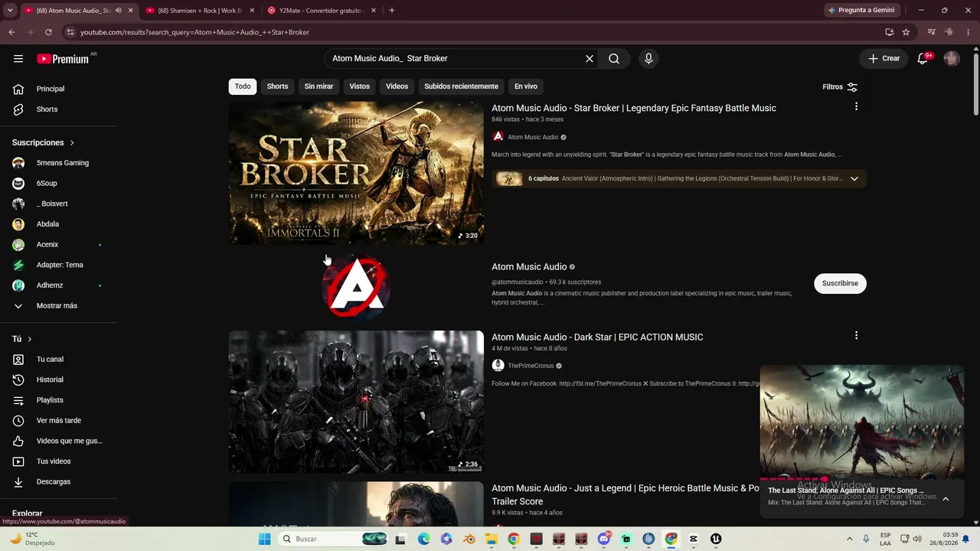The height and width of the screenshot is (551, 980).
Task: Open the Atom Music Audio channel avatar
Action: tap(356, 286)
